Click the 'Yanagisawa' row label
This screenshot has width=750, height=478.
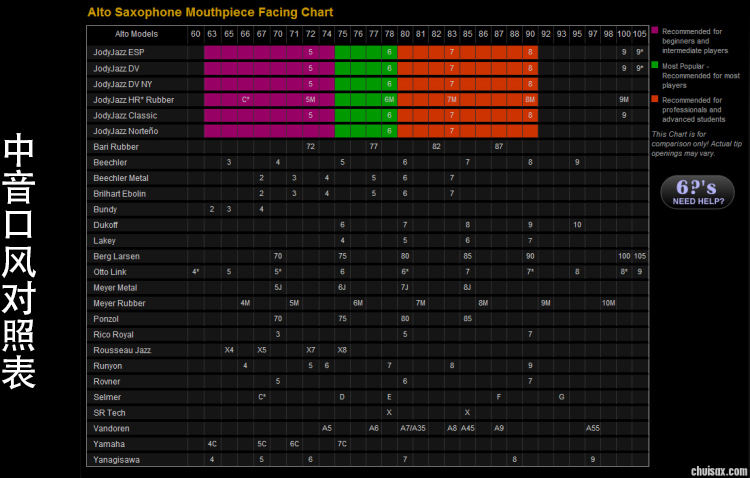coord(116,460)
